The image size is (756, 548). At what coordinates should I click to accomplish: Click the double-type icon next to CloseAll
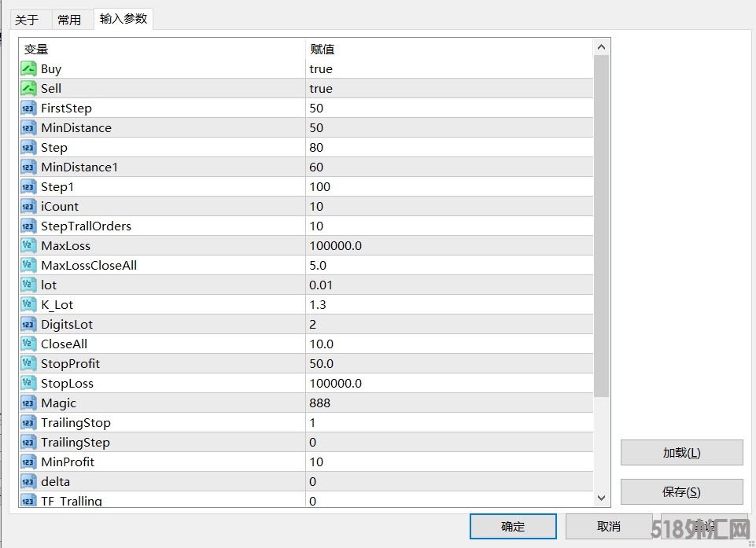pyautogui.click(x=28, y=344)
